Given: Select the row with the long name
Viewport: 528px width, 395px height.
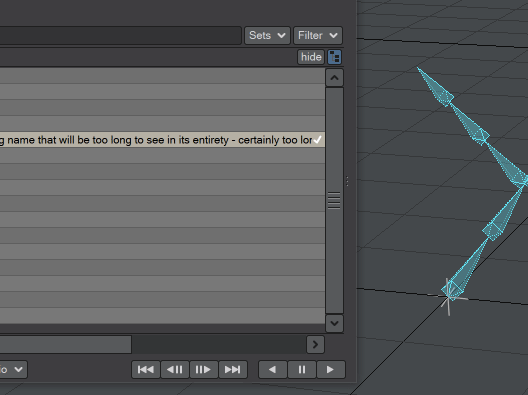Looking at the screenshot, I should 162,140.
